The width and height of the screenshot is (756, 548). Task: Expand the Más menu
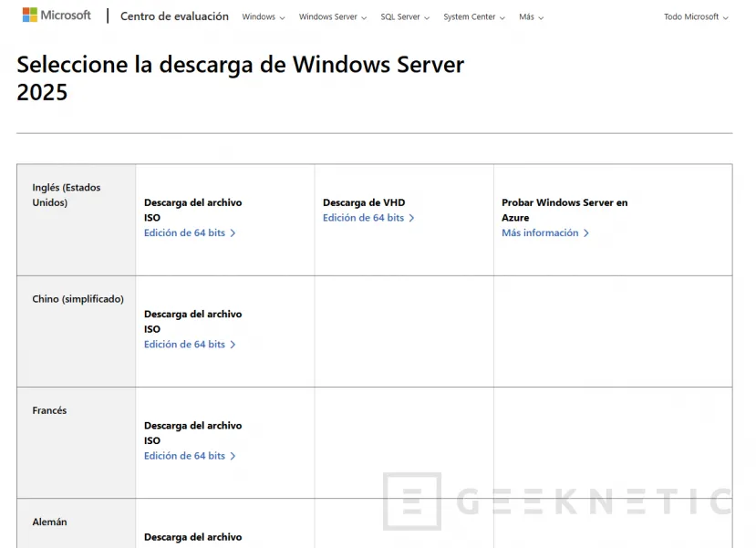point(532,17)
